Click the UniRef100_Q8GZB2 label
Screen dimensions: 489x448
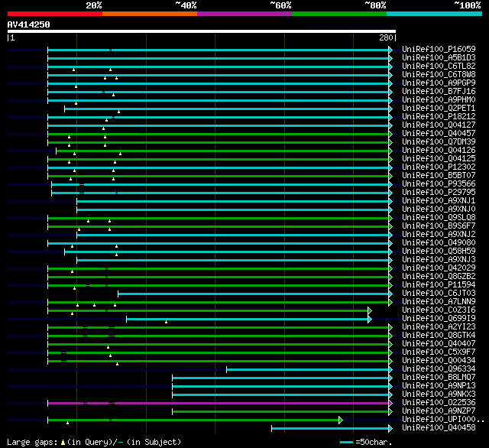[x=439, y=277]
